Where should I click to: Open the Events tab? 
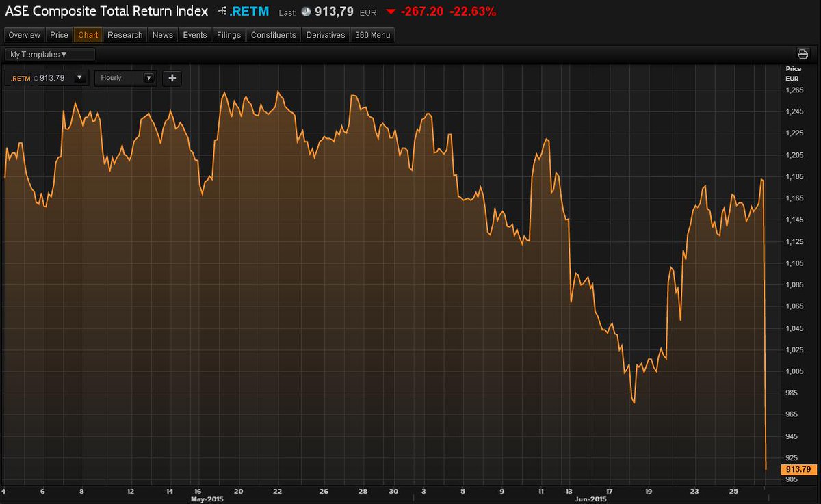pos(195,35)
